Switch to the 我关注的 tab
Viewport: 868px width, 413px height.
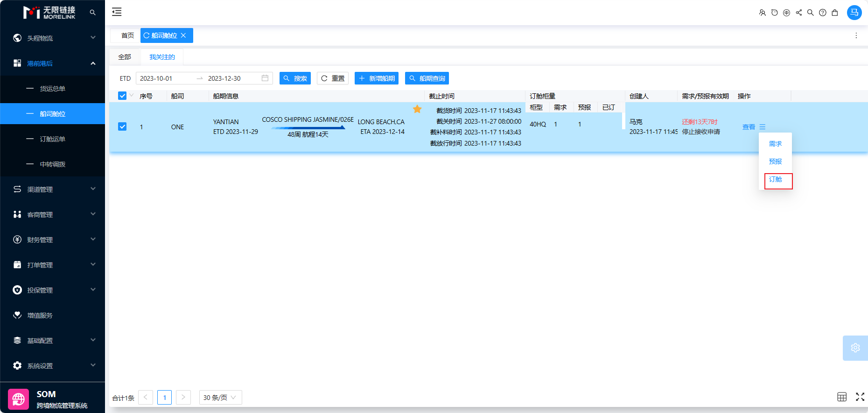pyautogui.click(x=162, y=57)
